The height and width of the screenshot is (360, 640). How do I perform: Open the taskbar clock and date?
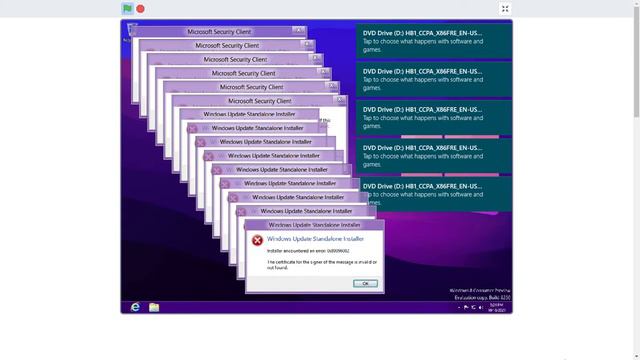coord(497,308)
